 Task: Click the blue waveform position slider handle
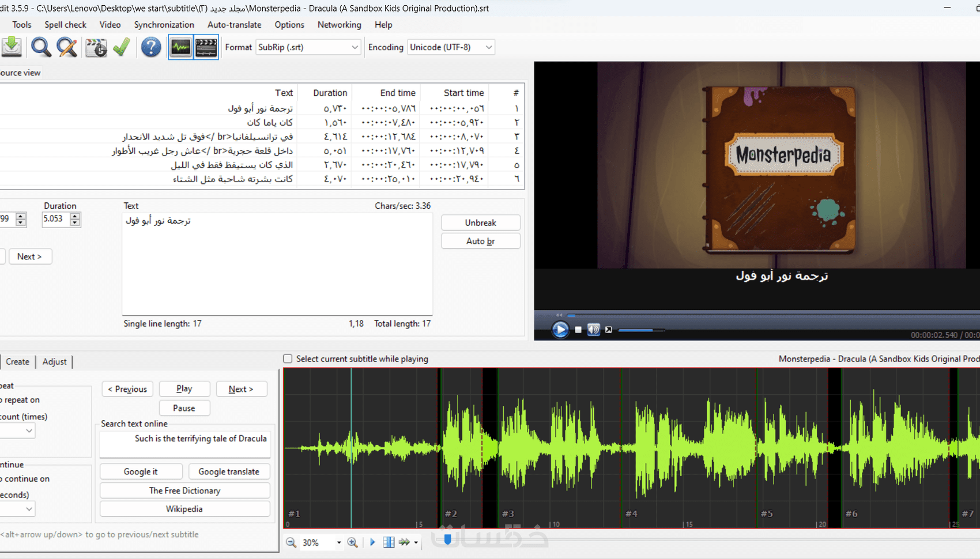tap(447, 540)
